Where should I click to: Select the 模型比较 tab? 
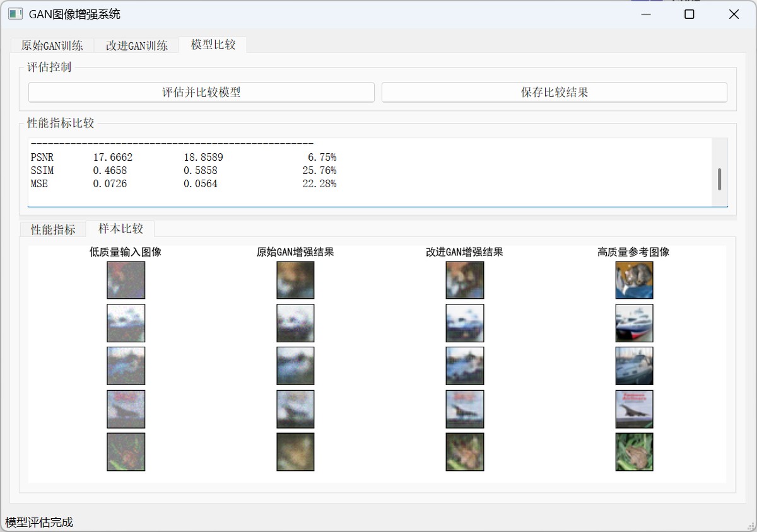point(213,45)
